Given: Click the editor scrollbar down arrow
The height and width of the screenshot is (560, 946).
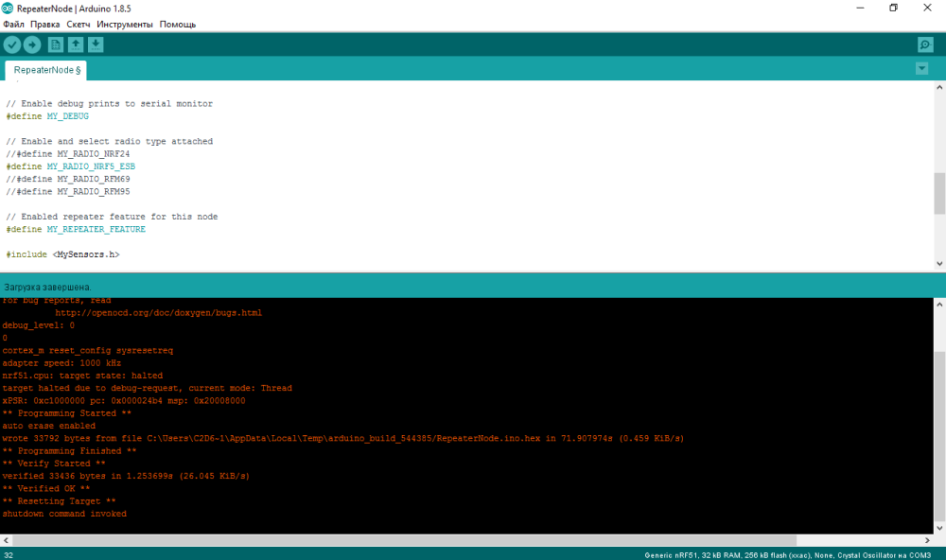Looking at the screenshot, I should 939,264.
